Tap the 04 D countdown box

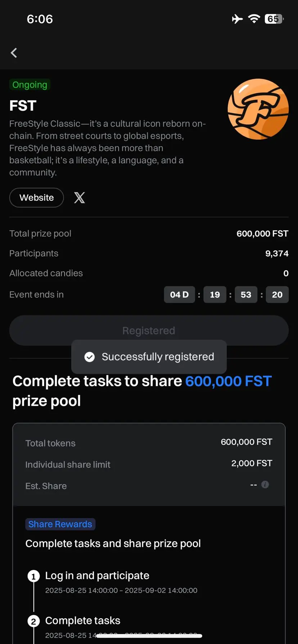click(x=179, y=295)
